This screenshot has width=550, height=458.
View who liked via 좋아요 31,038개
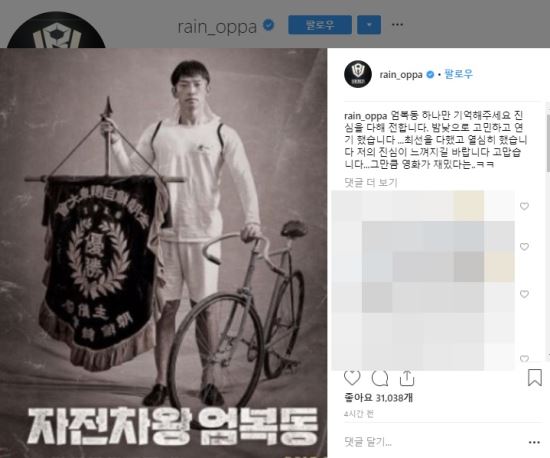tap(378, 398)
